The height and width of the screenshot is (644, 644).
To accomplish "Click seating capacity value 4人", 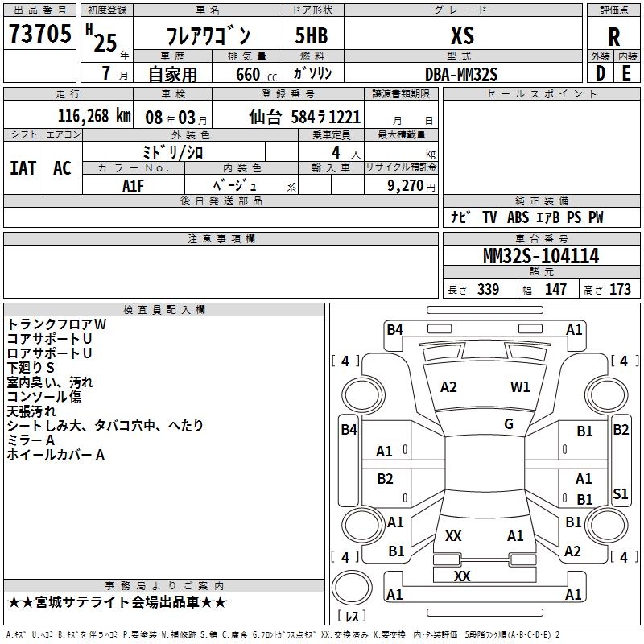I will 345,153.
